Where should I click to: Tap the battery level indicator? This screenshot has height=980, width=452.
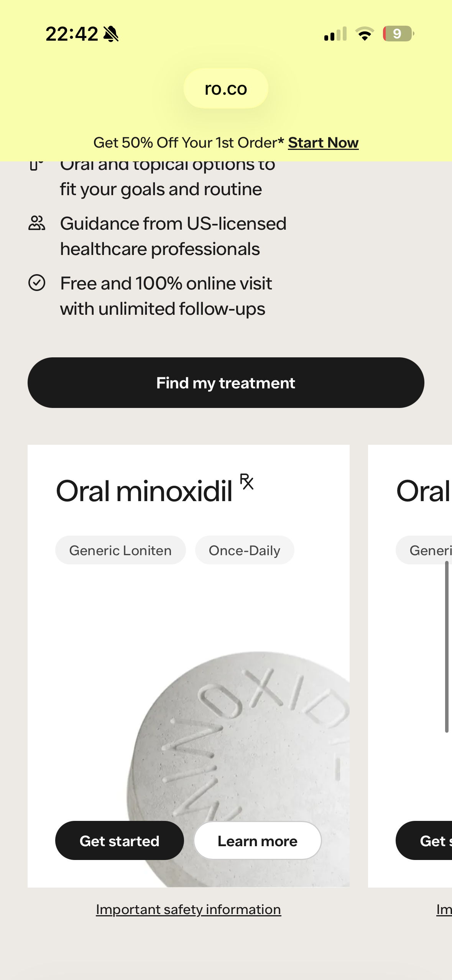click(398, 34)
